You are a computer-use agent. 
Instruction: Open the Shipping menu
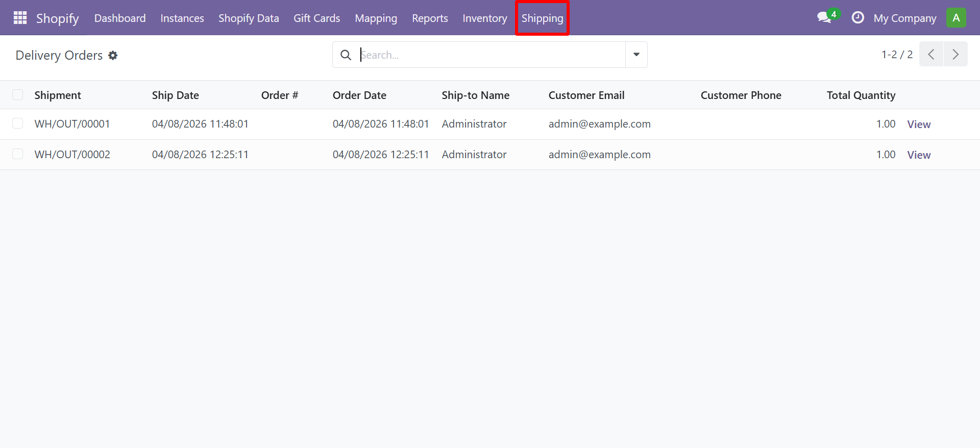(x=542, y=18)
